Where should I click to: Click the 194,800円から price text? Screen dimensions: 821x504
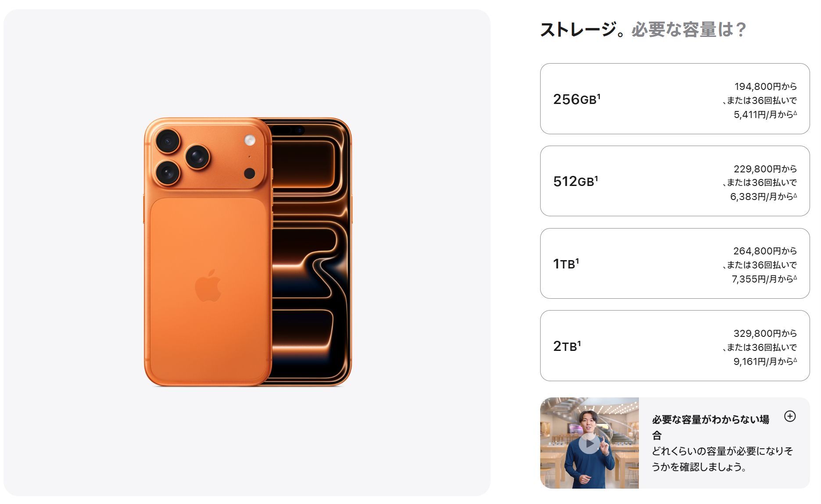pos(765,86)
